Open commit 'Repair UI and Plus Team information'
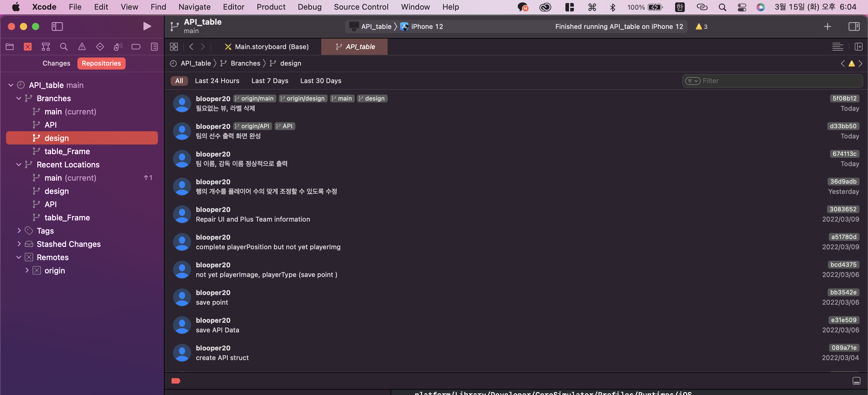This screenshot has height=395, width=868. pyautogui.click(x=516, y=214)
